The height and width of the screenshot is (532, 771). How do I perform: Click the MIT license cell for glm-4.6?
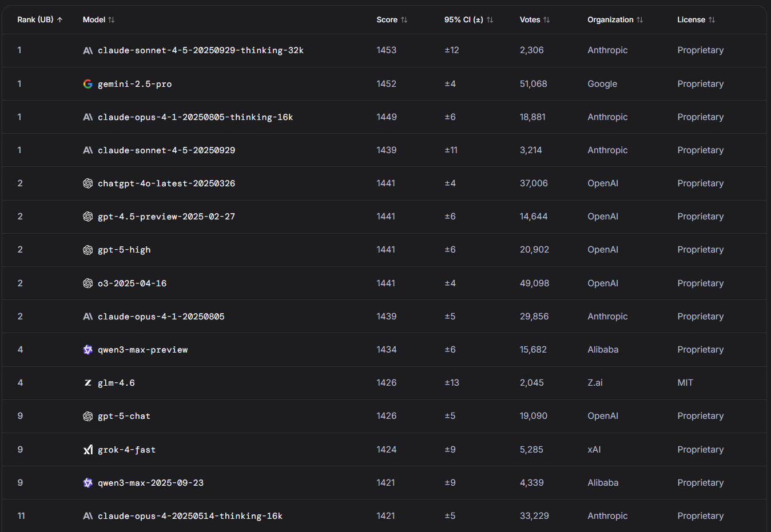(x=685, y=383)
